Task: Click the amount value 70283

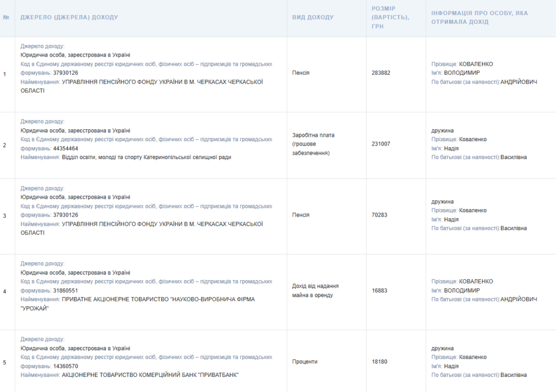Action: (379, 215)
